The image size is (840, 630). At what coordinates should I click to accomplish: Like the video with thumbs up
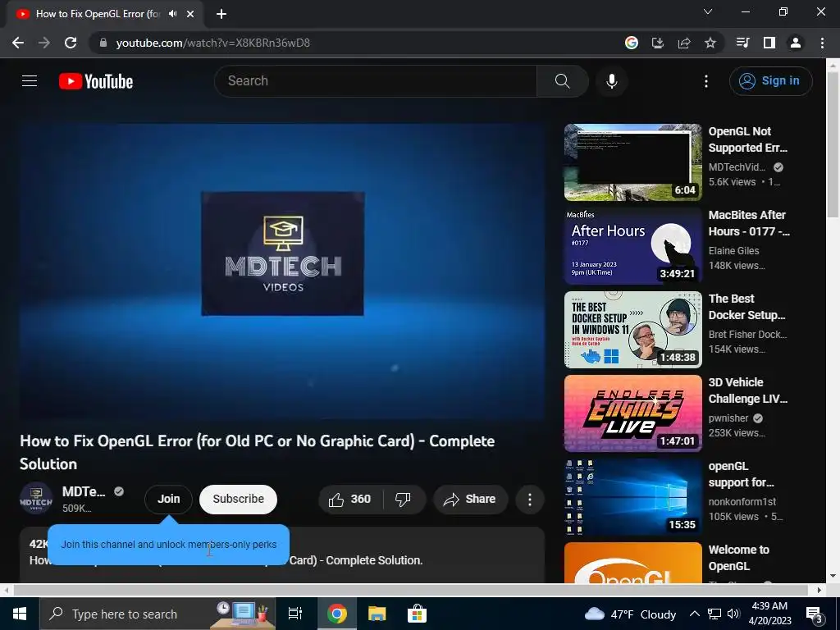pyautogui.click(x=350, y=500)
